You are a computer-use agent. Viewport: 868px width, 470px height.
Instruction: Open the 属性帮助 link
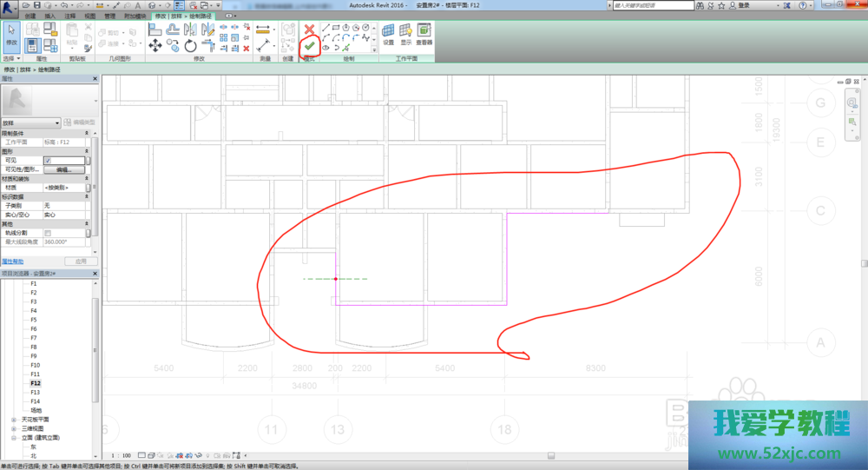13,261
